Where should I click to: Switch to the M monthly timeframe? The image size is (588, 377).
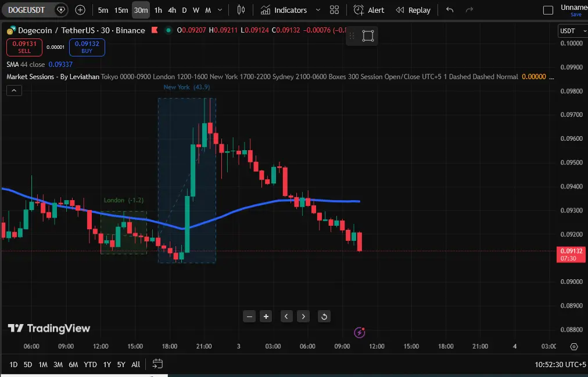click(x=208, y=10)
